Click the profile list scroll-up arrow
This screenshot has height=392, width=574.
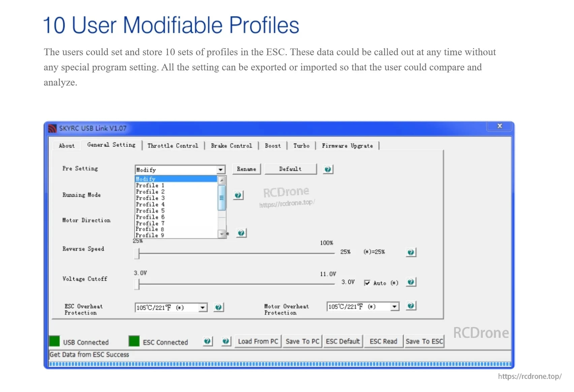coord(222,180)
